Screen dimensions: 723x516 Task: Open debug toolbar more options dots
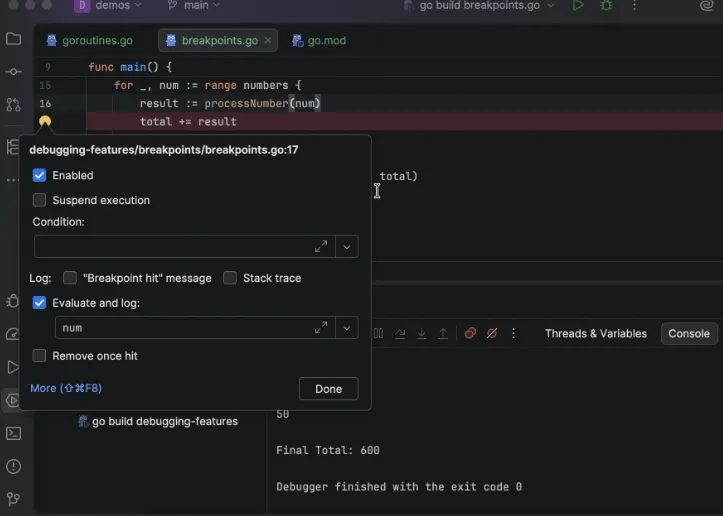[x=513, y=333]
